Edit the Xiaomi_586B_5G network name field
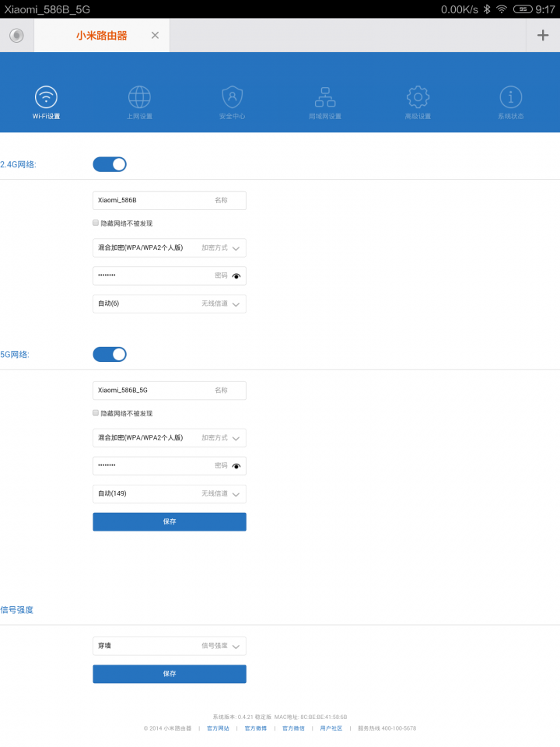This screenshot has height=747, width=560. tap(170, 391)
